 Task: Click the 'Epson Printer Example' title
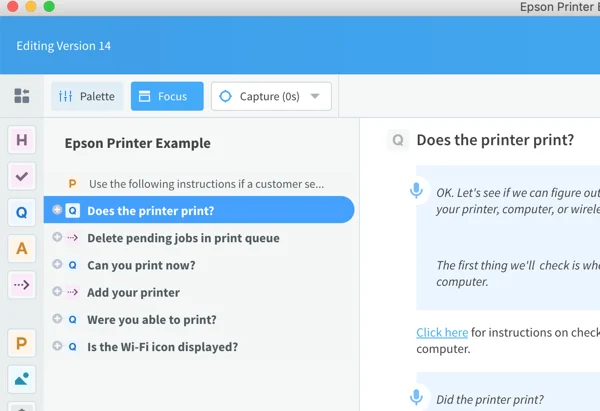click(137, 143)
